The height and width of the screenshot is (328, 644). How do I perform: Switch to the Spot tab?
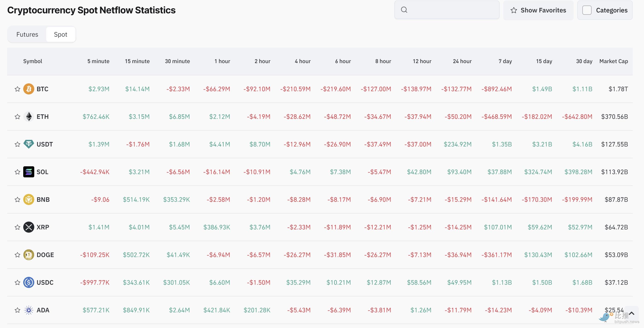(60, 34)
